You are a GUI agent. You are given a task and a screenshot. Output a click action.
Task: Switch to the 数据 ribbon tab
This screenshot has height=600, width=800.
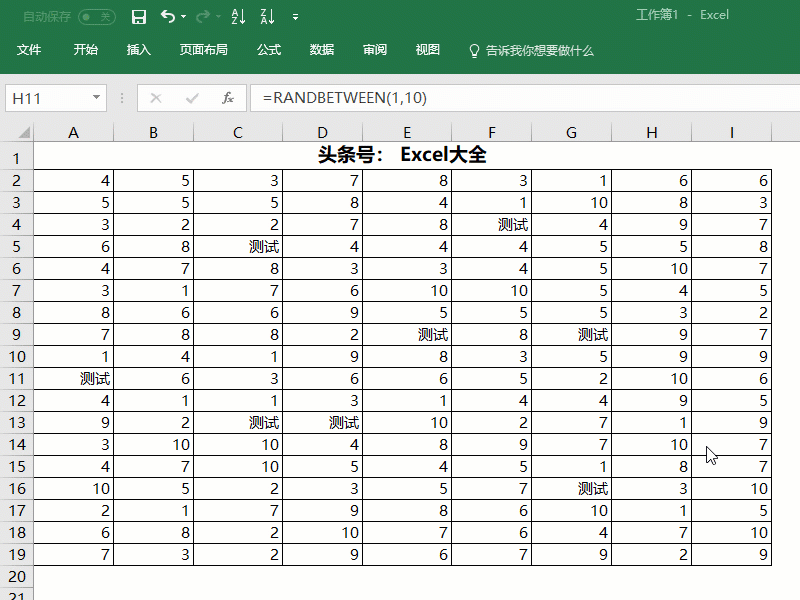(322, 50)
